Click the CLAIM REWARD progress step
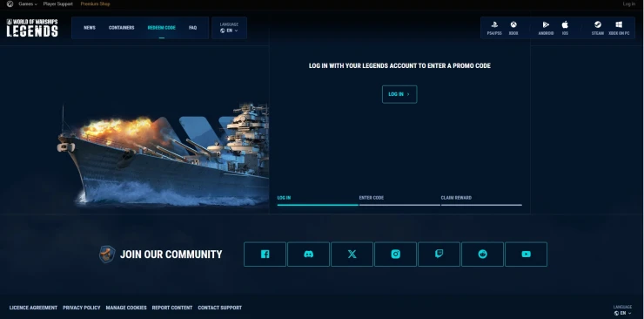Screen dimensions: 644x319 coord(481,200)
